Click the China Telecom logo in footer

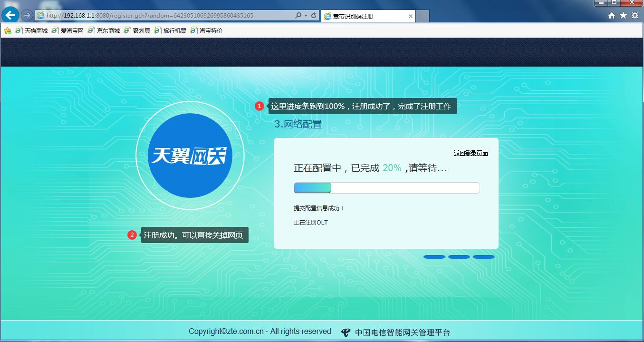pyautogui.click(x=346, y=332)
